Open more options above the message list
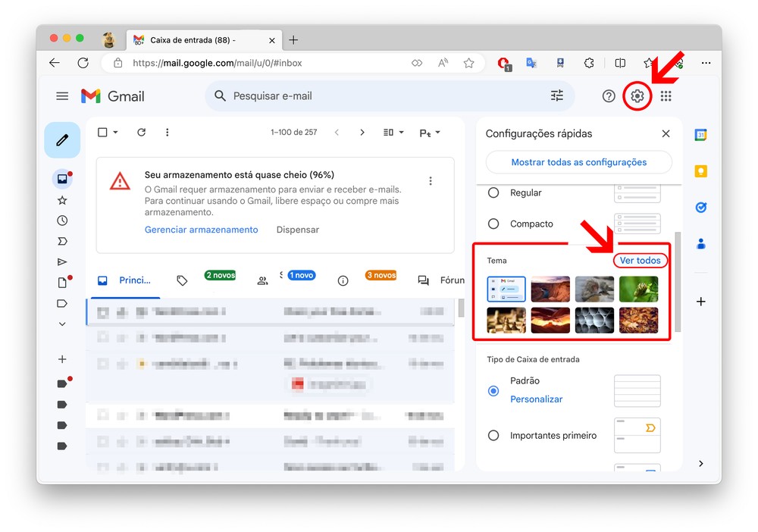This screenshot has width=758, height=532. coord(168,133)
